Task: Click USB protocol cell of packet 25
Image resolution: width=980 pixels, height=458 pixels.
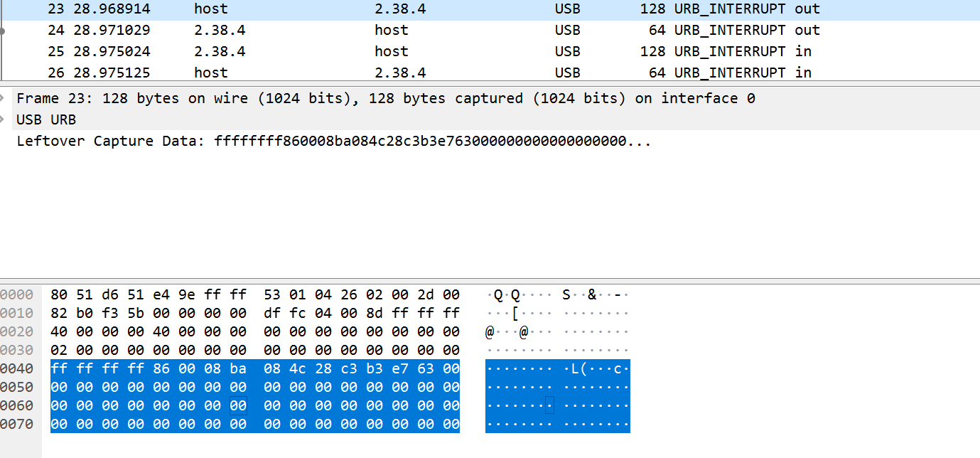Action: click(x=567, y=51)
